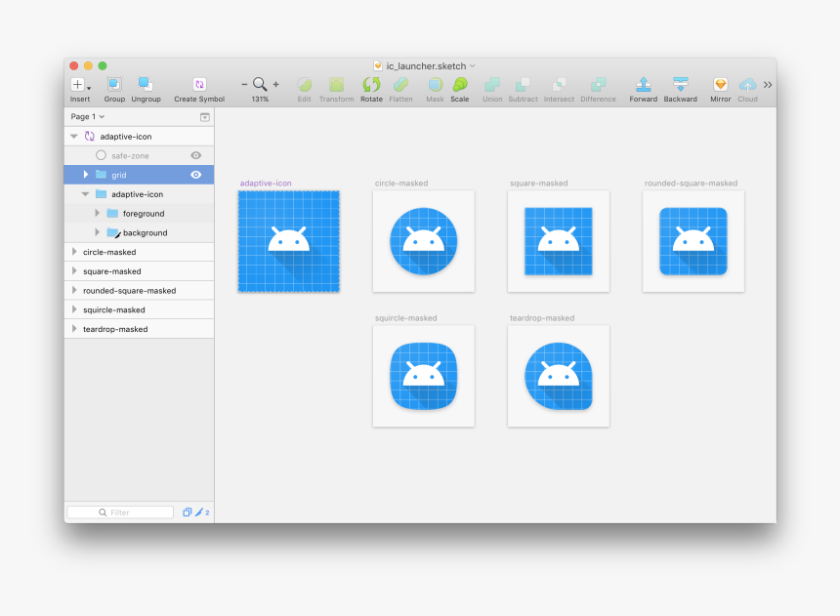Toggle visibility of grid layer
Screen dimensions: 840x616
click(196, 175)
